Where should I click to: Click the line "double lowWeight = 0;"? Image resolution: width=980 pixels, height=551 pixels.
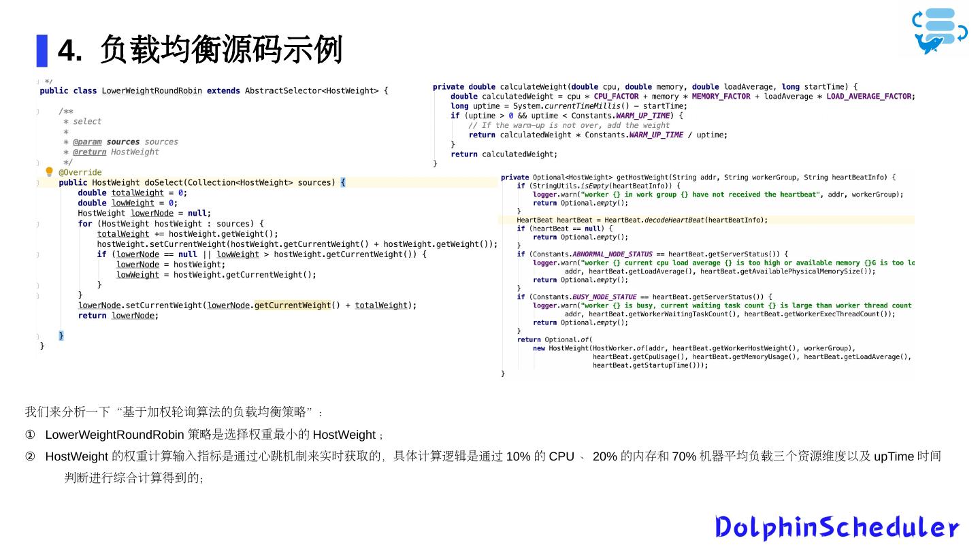point(128,203)
